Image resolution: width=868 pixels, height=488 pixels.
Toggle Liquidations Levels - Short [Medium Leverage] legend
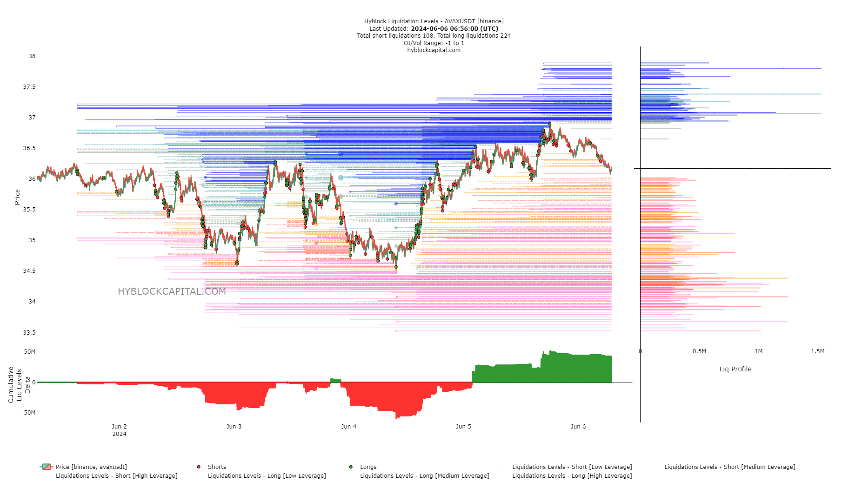pyautogui.click(x=730, y=467)
